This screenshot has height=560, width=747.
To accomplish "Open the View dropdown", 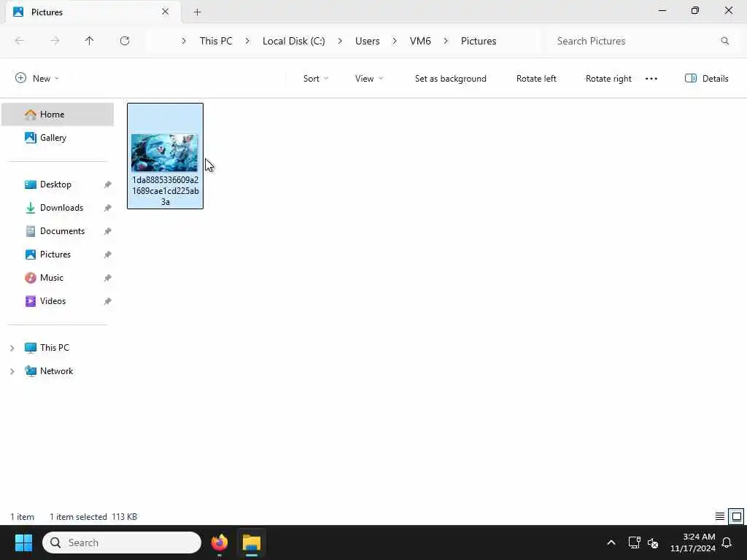I will pyautogui.click(x=368, y=79).
